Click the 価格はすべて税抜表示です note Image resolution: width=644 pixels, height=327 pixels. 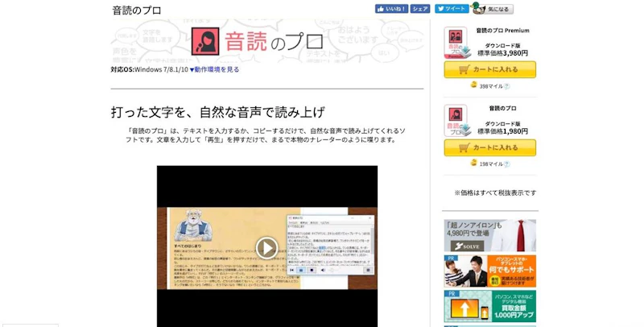click(495, 192)
